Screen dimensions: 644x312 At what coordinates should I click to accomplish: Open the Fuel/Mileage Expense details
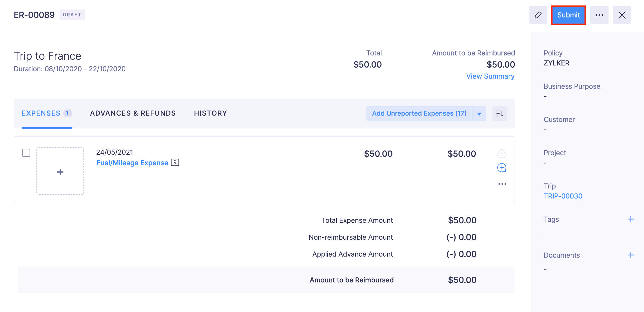pyautogui.click(x=132, y=163)
